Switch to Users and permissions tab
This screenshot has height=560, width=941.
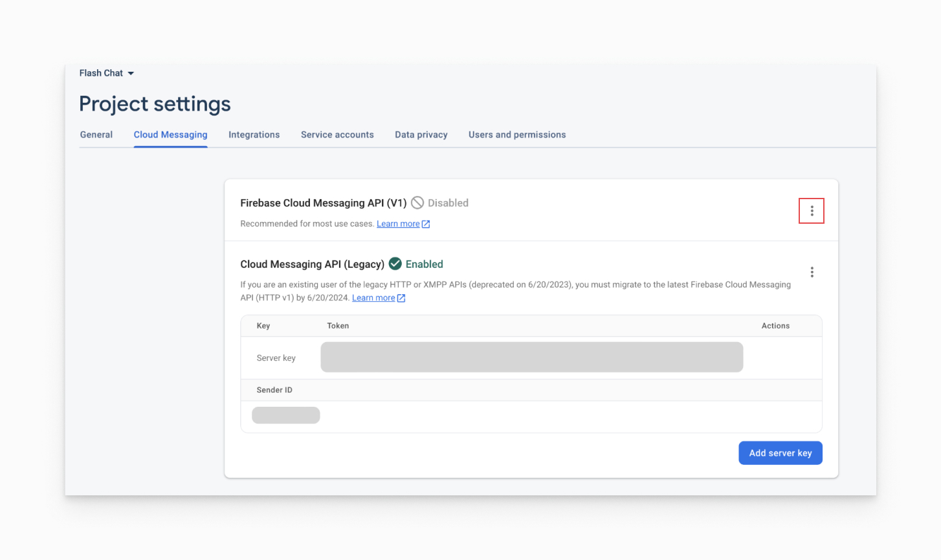[517, 135]
